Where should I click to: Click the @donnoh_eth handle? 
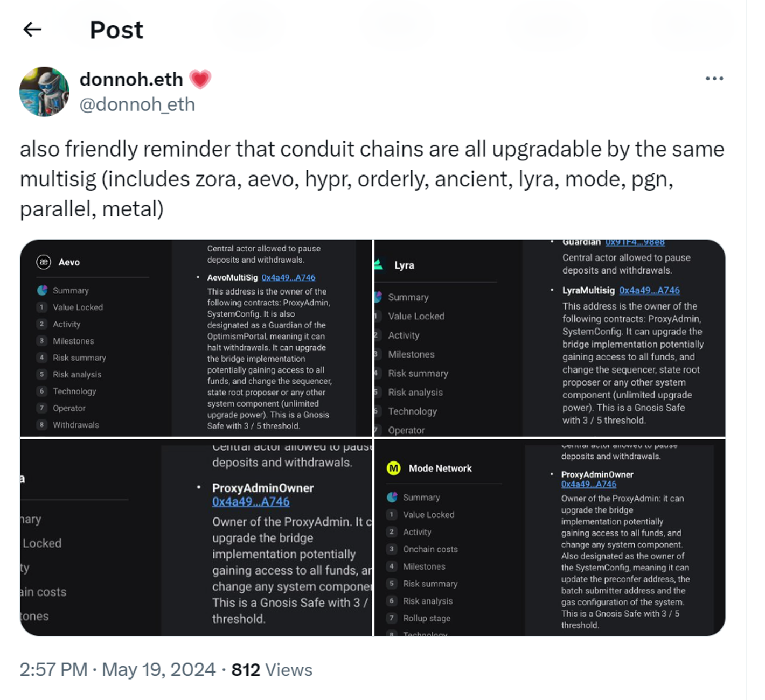tap(137, 104)
